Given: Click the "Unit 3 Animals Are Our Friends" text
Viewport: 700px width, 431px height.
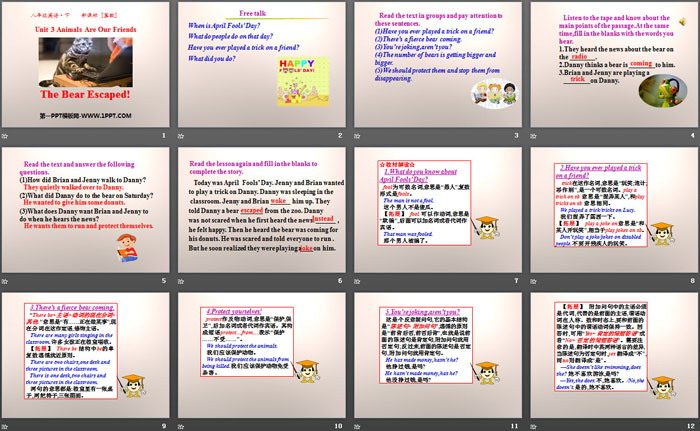Looking at the screenshot, I should coord(86,29).
